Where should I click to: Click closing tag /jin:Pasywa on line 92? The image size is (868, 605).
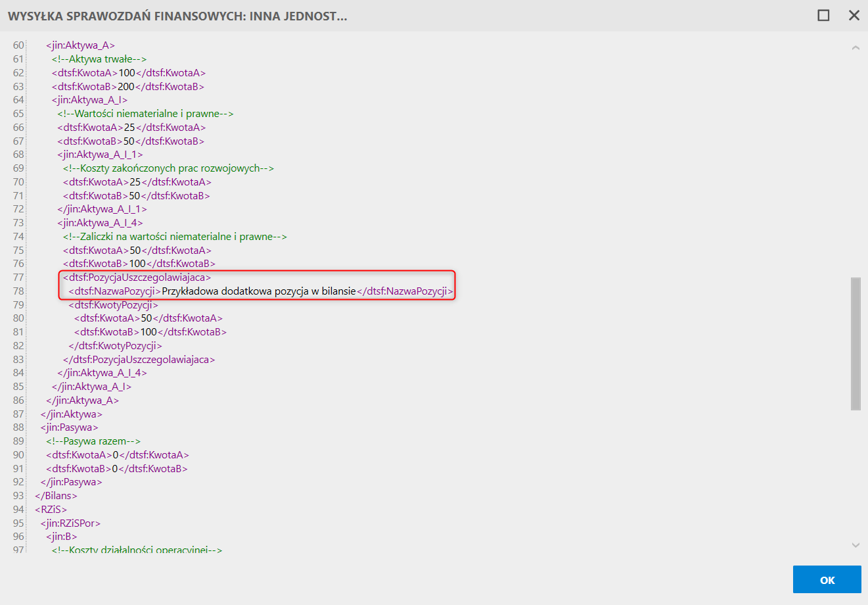71,482
